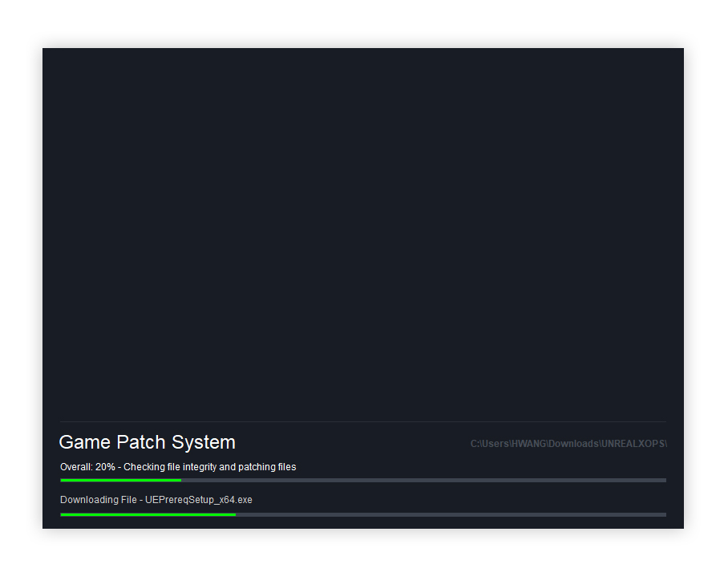Click the UEPrereqSetup_x64.exe file name
This screenshot has height=576, width=728.
(199, 500)
